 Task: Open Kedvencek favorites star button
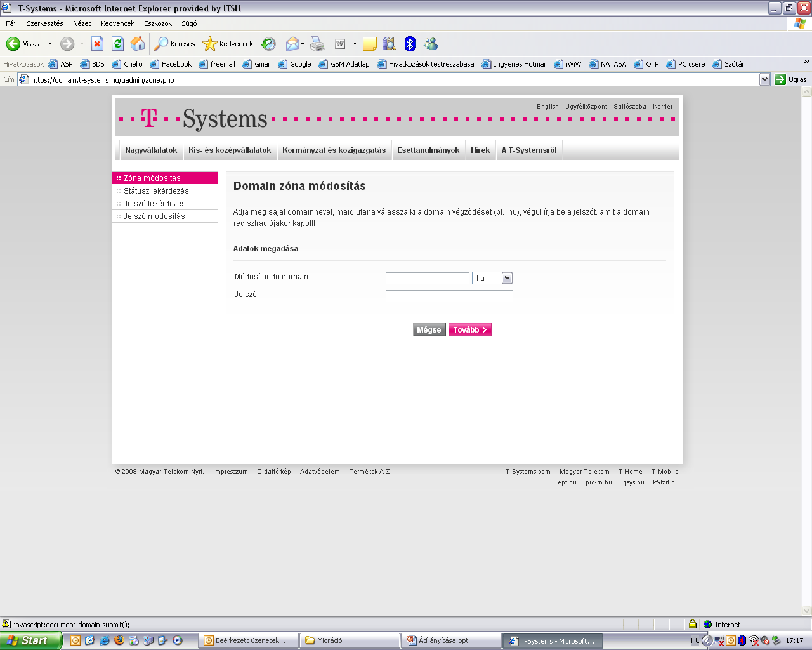pyautogui.click(x=228, y=44)
